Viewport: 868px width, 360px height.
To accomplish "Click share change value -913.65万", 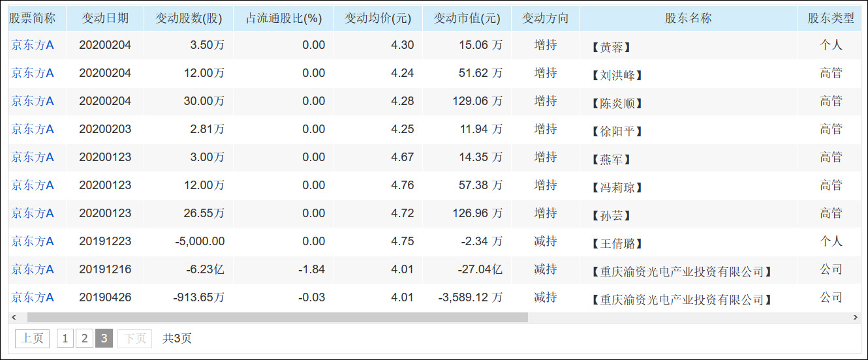I will point(199,297).
